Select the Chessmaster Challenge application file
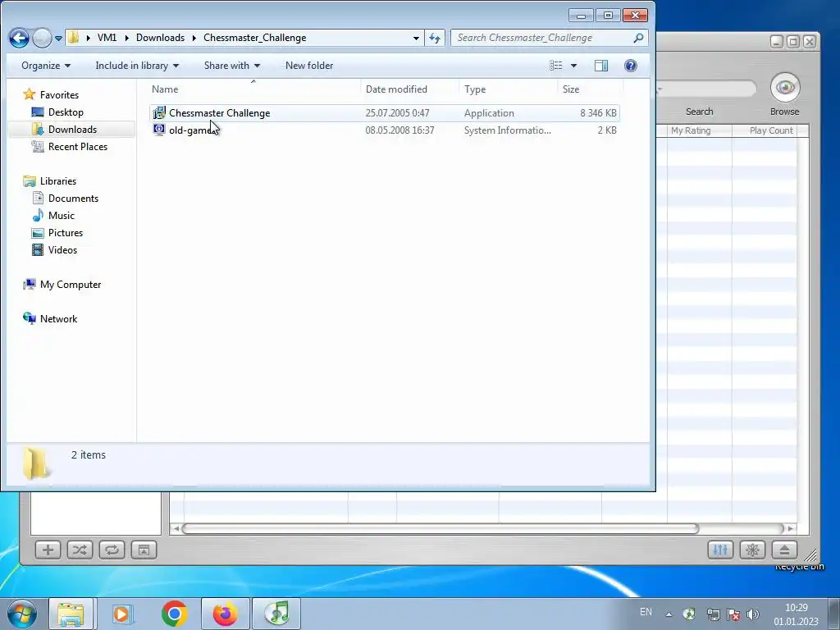The height and width of the screenshot is (630, 840). [385, 113]
